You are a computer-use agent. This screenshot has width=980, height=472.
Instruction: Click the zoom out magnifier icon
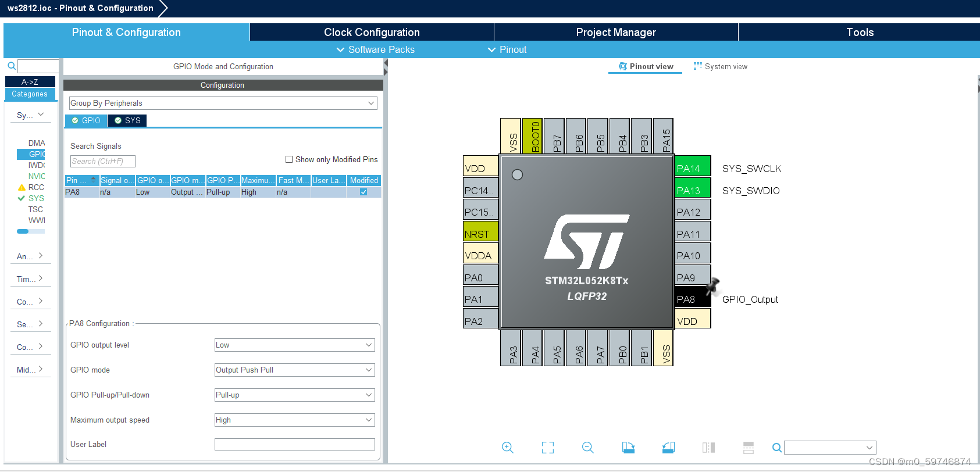[588, 448]
